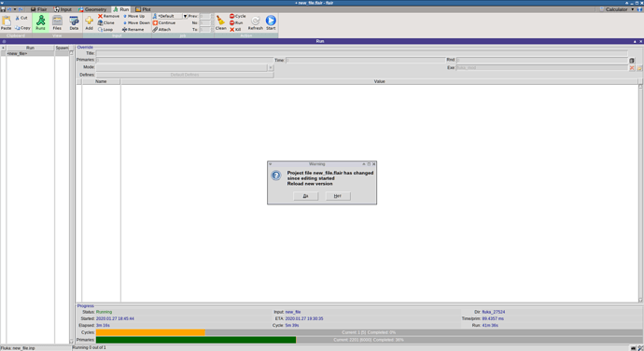Click the left confirm button in Warning dialog
Image resolution: width=644 pixels, height=351 pixels.
(305, 196)
